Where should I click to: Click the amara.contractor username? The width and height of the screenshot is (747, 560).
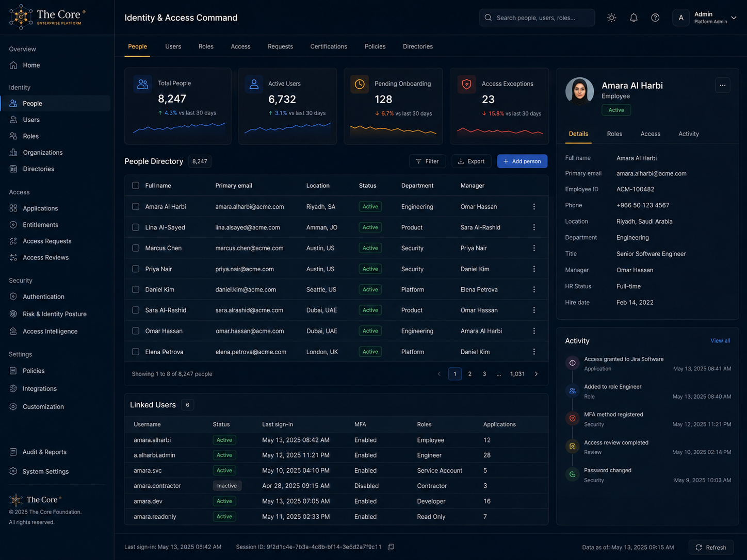[x=157, y=486]
